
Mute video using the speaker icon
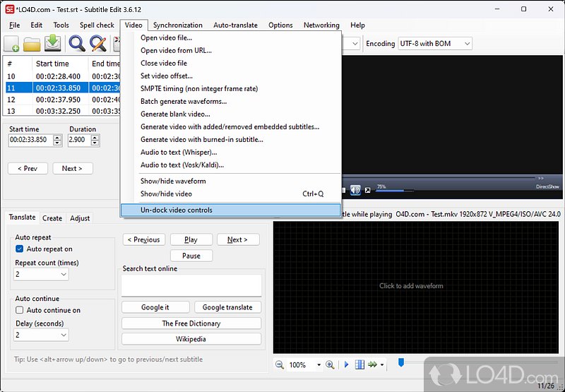pos(355,190)
